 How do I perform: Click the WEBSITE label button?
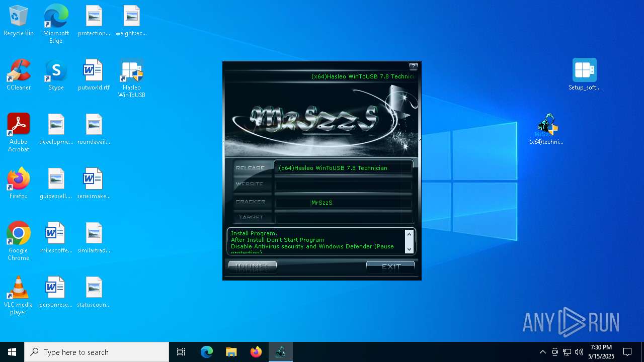[x=253, y=185]
